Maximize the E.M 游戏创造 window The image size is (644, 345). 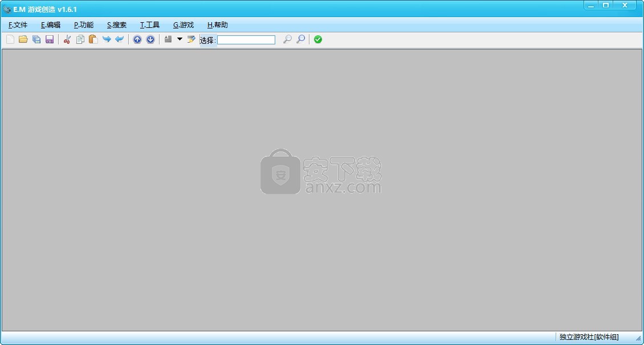pyautogui.click(x=606, y=6)
